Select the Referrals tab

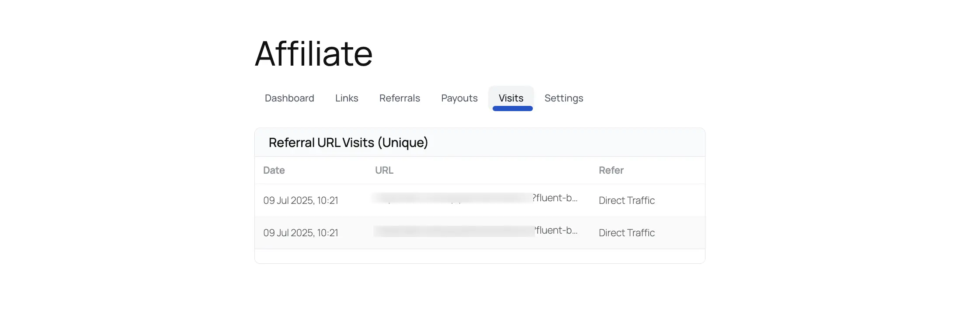pos(400,98)
